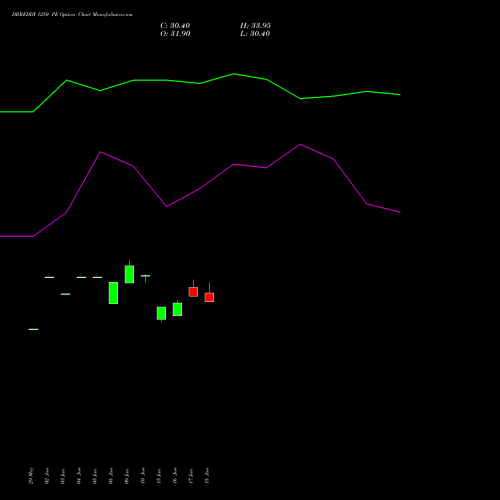Viewport: 500px width, 500px height.
Task: Click the green indicator line
Action: point(200,83)
